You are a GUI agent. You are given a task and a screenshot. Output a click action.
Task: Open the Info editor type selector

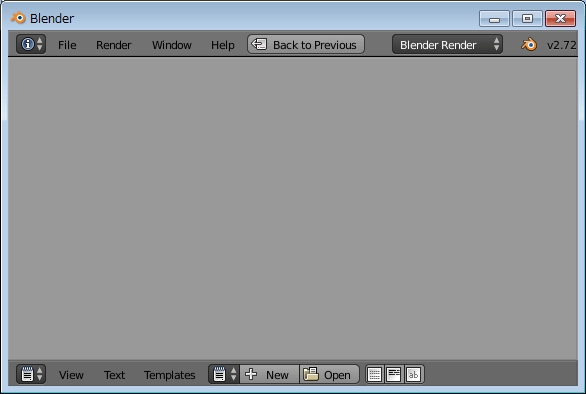click(31, 44)
